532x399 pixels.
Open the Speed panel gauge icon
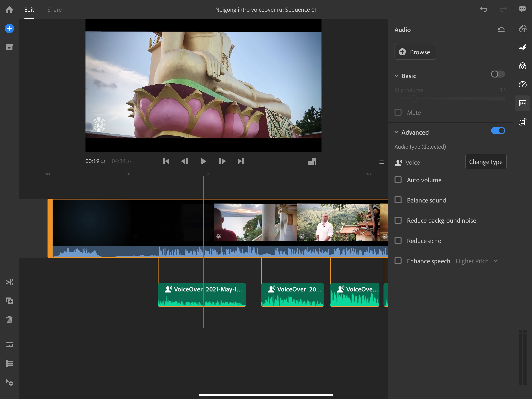pyautogui.click(x=522, y=85)
